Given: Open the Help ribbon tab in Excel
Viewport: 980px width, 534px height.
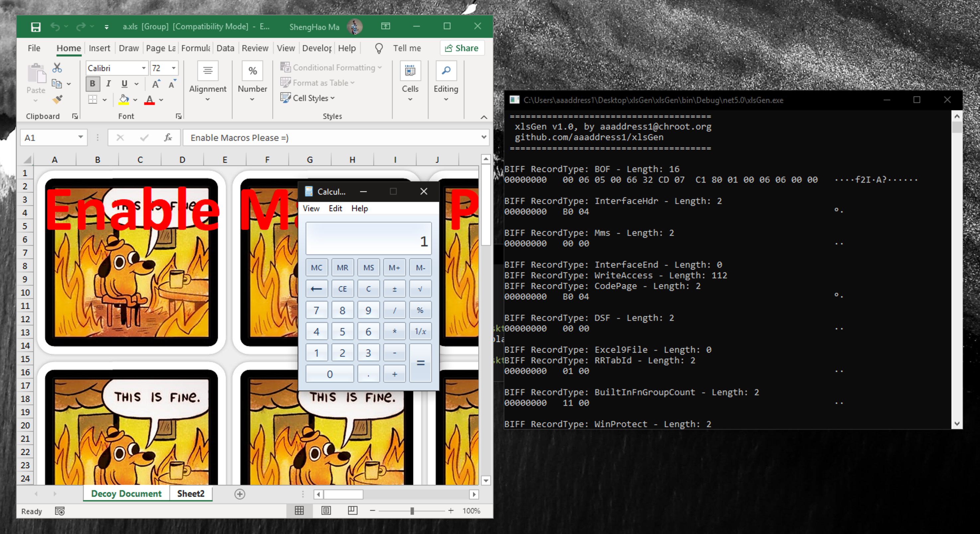Looking at the screenshot, I should [347, 48].
